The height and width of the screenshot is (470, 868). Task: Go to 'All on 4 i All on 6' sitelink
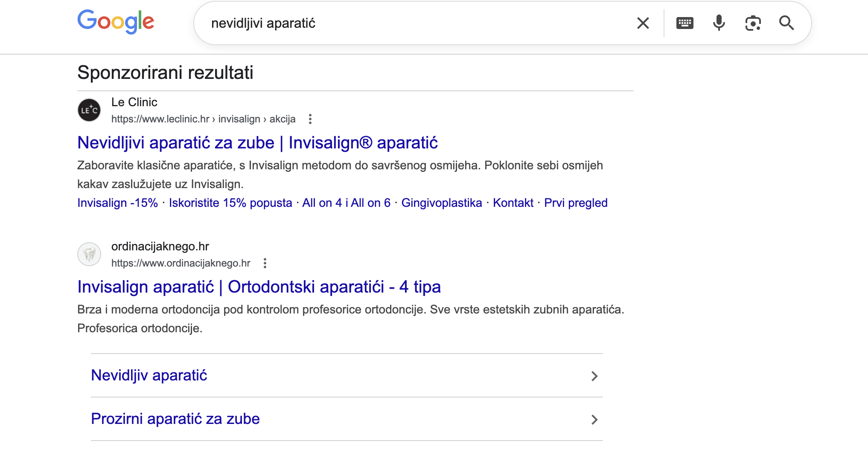[346, 203]
